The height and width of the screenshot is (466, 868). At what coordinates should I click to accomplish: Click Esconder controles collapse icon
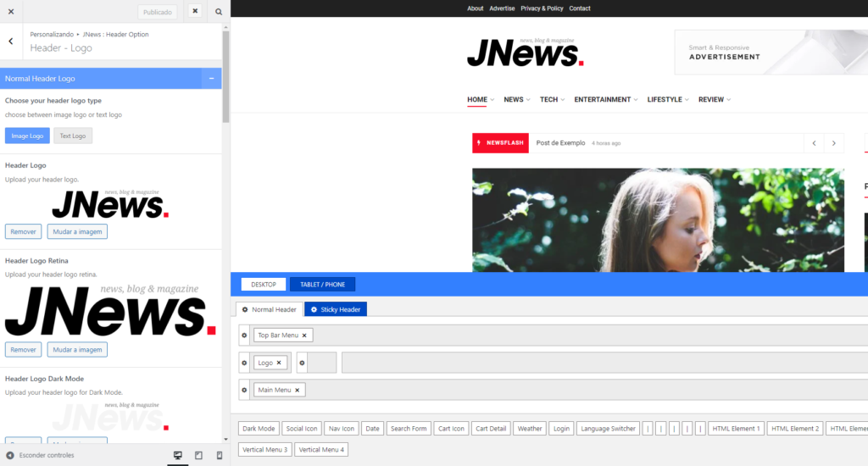coord(10,455)
